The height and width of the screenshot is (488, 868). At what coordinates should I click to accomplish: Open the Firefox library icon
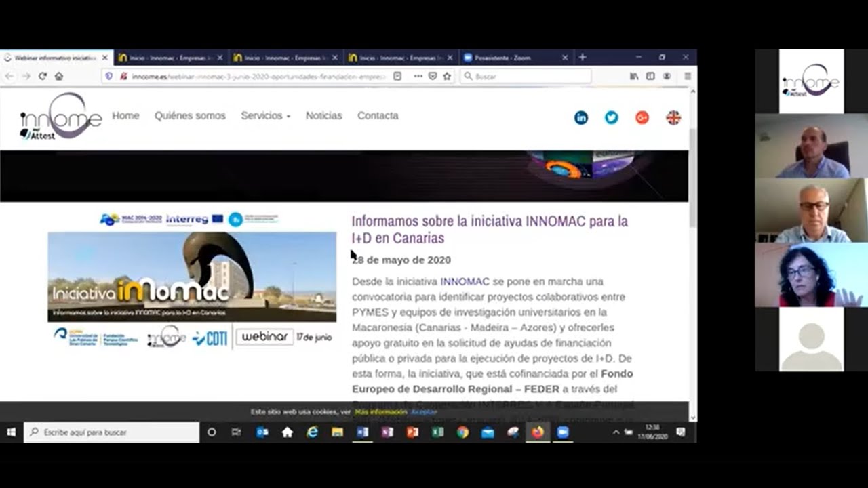[634, 76]
